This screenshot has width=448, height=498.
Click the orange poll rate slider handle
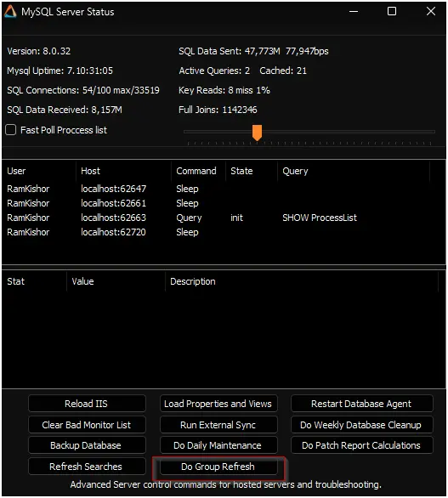[x=257, y=133]
